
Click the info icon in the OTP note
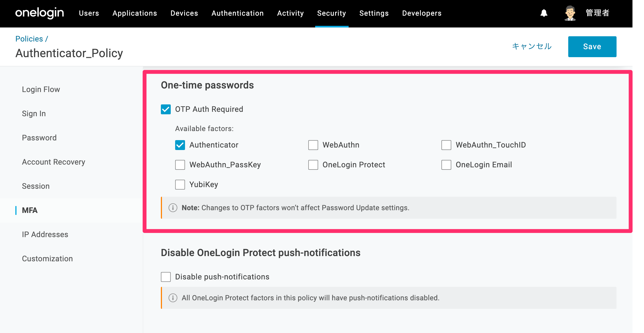pyautogui.click(x=173, y=208)
